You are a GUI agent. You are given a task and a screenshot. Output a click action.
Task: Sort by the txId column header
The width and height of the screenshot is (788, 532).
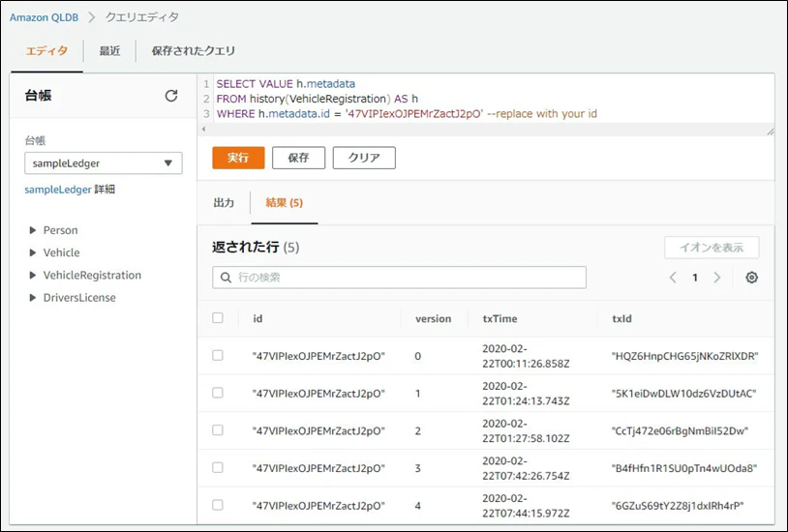point(621,318)
